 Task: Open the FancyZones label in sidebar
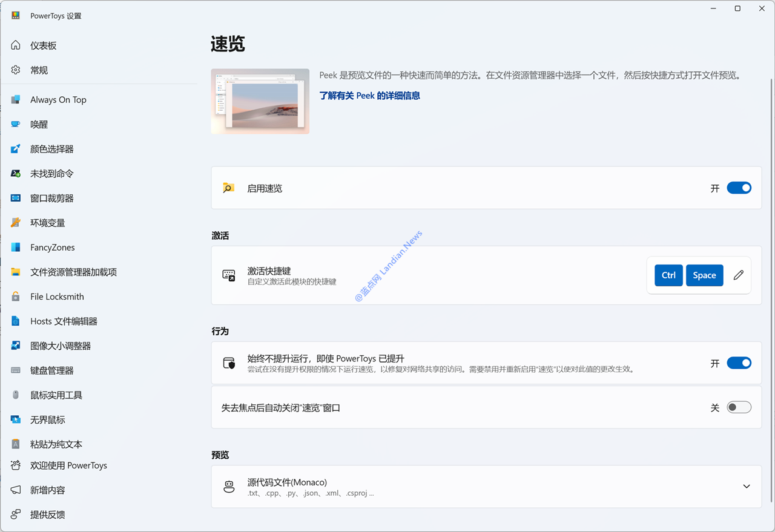(x=53, y=248)
